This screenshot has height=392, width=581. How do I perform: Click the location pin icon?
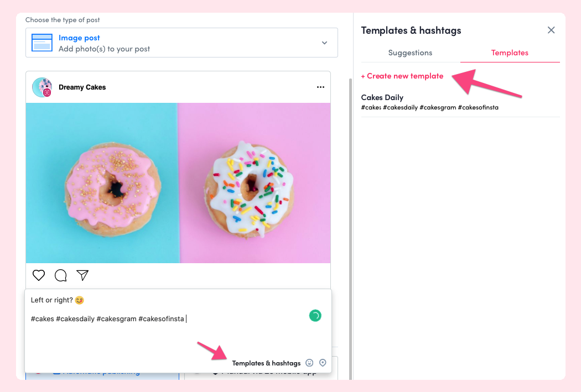323,363
